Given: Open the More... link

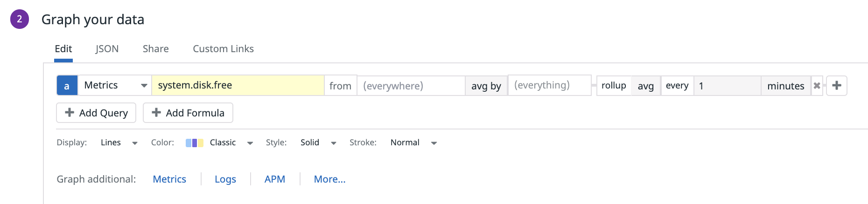Looking at the screenshot, I should pyautogui.click(x=329, y=179).
